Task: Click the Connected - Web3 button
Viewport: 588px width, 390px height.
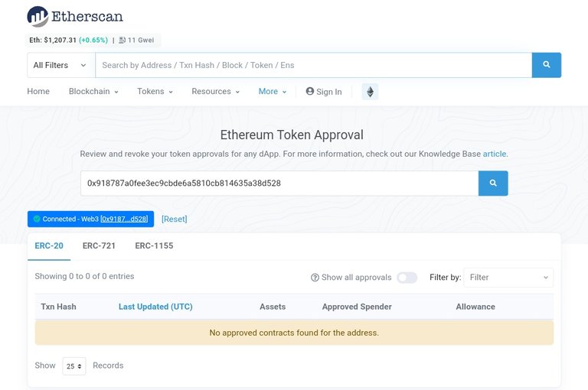Action: pos(91,219)
